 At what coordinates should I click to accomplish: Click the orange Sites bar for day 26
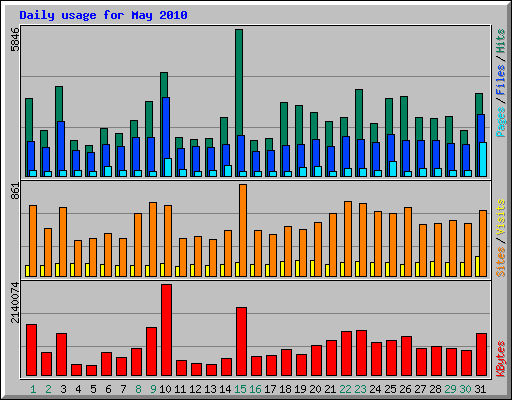408,242
